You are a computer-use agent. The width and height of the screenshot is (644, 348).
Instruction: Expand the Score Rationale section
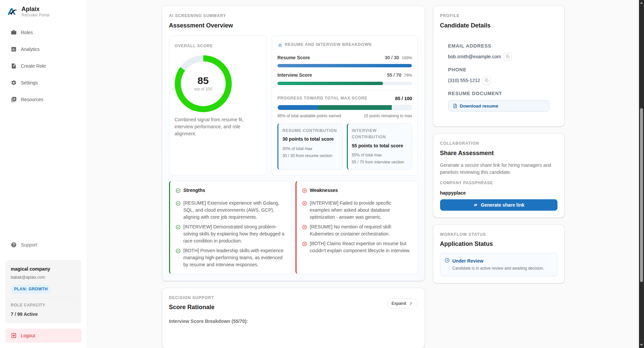(402, 303)
